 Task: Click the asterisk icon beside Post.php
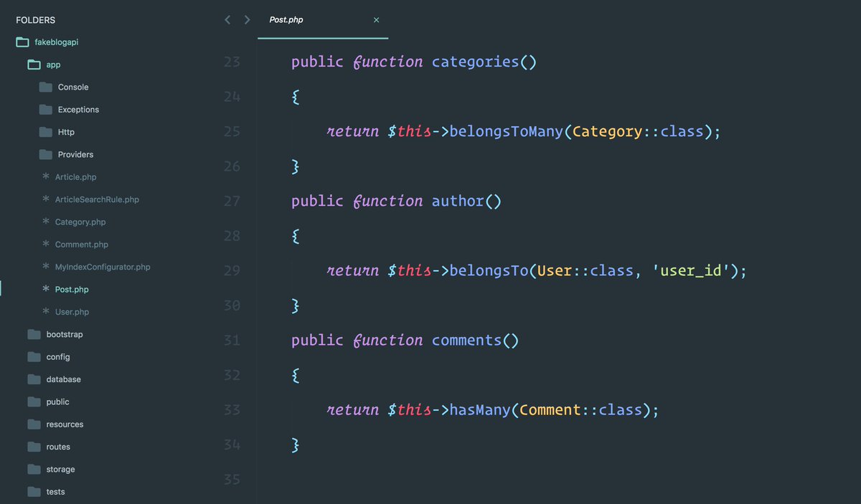point(46,289)
